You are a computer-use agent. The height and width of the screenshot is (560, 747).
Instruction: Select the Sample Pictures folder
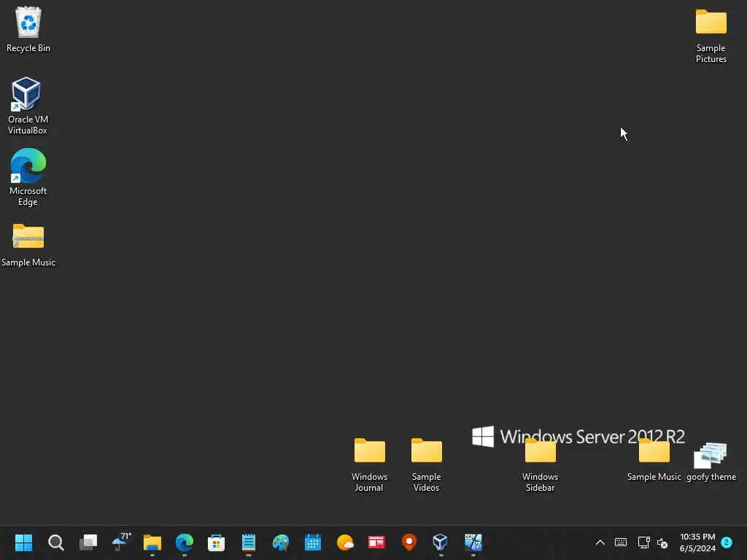pos(711,22)
